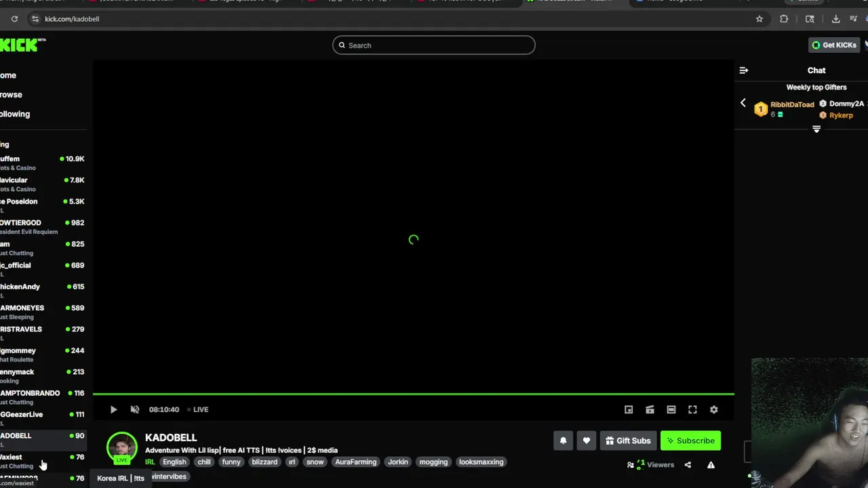Viewport: 868px width, 488px height.
Task: Click the LIVE indicator in player
Action: (198, 409)
